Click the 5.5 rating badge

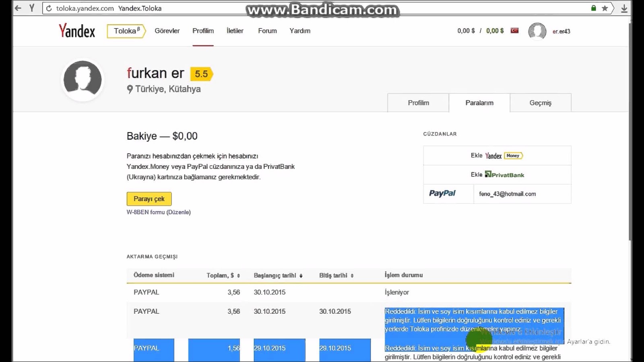[x=202, y=74]
